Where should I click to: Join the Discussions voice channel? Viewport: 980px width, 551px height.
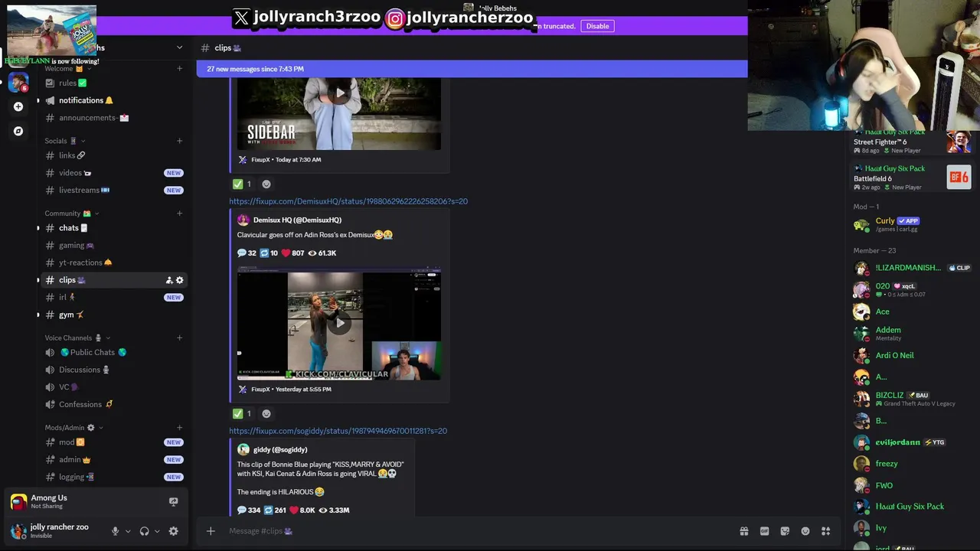[x=113, y=370]
